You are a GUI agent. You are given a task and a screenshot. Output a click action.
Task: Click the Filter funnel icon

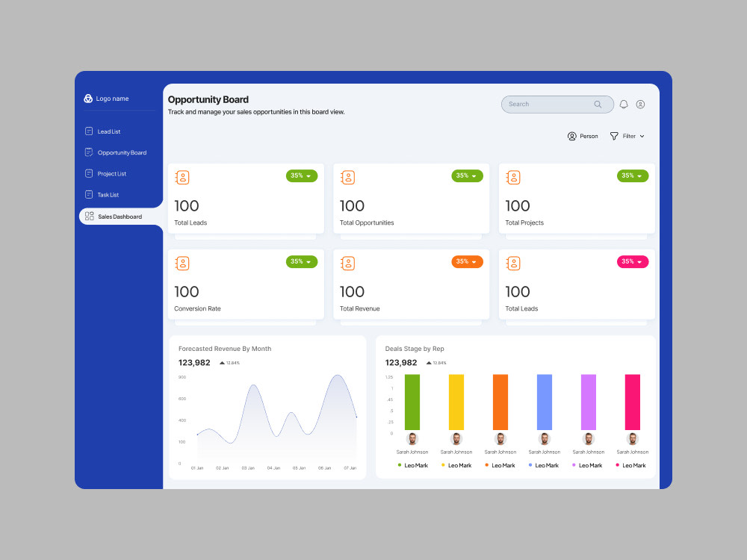point(614,136)
